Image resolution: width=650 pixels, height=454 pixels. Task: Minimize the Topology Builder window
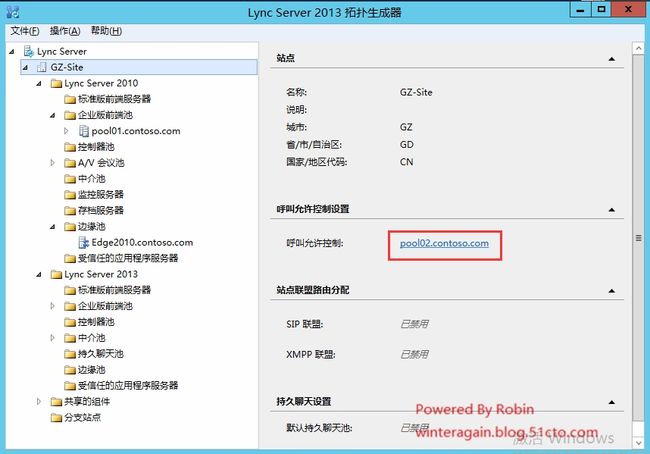pyautogui.click(x=580, y=10)
